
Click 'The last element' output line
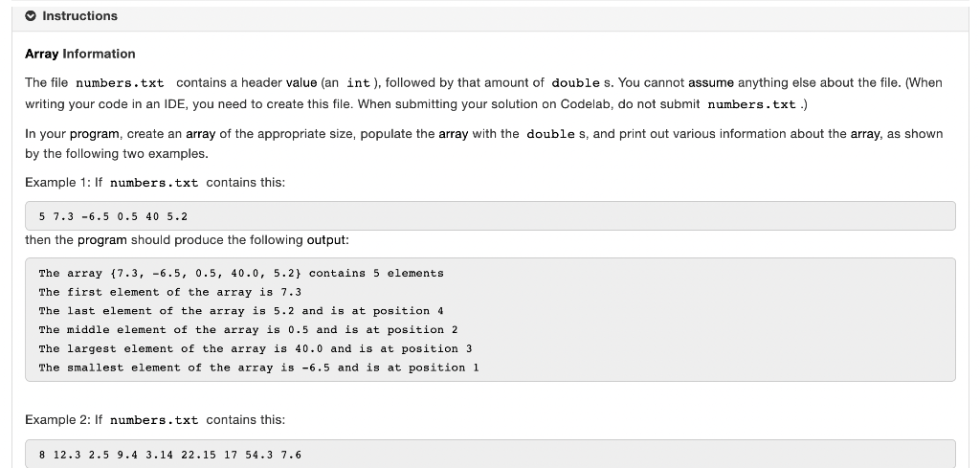coord(241,310)
